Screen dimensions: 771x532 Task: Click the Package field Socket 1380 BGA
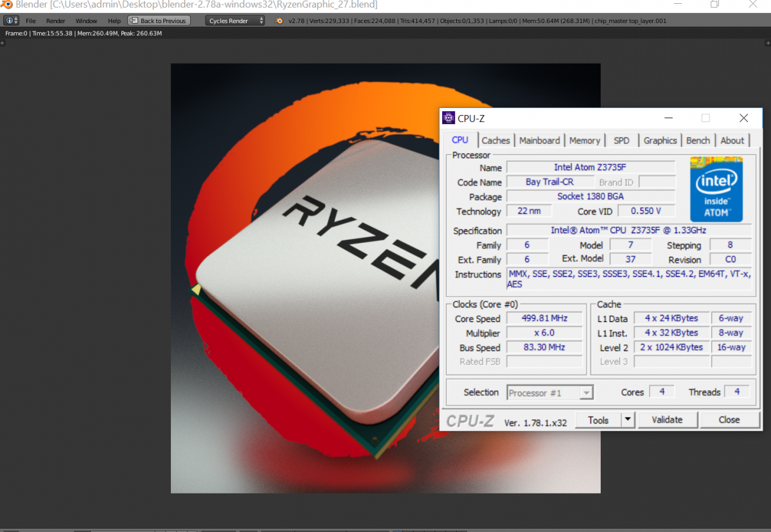(590, 197)
